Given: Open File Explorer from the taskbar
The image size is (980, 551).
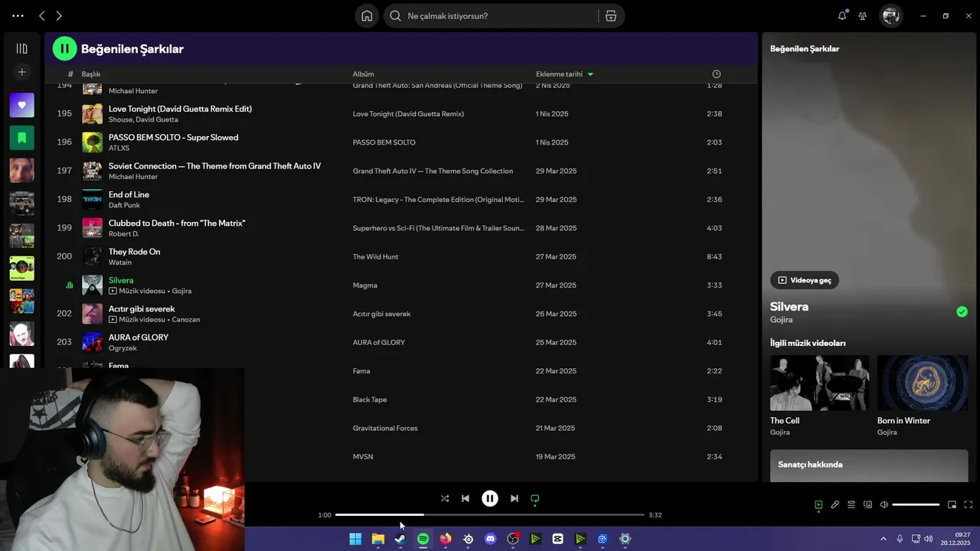Looking at the screenshot, I should point(378,539).
